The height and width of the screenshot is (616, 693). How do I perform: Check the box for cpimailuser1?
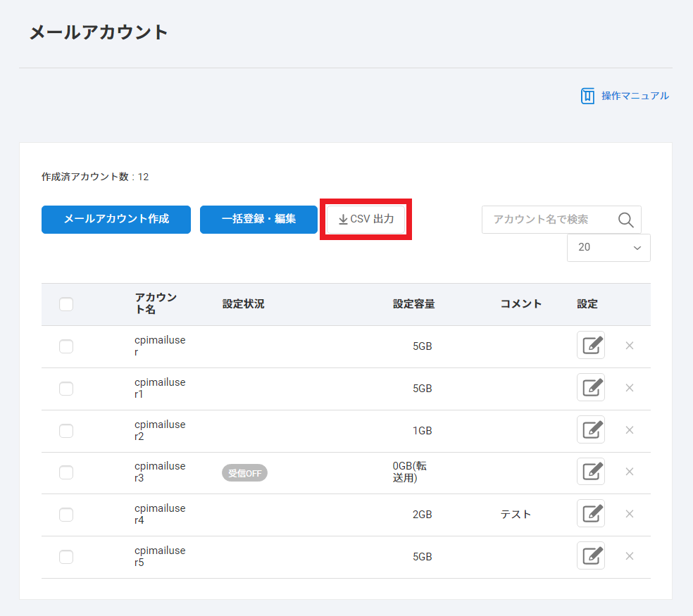(x=66, y=389)
